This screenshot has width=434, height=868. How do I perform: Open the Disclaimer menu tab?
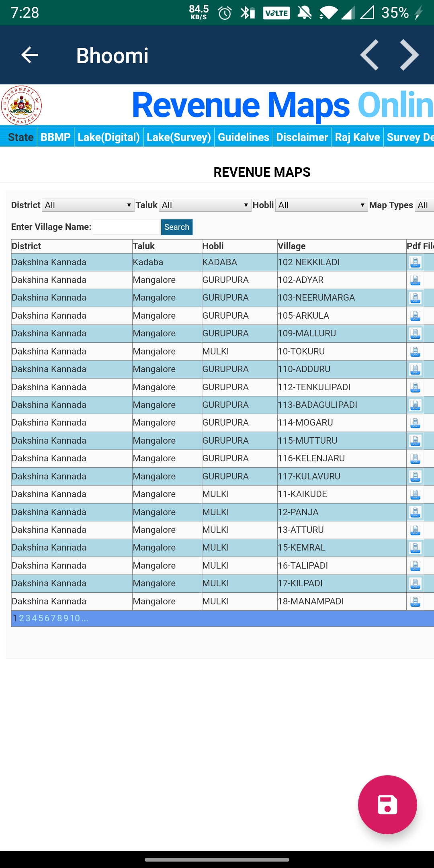click(x=302, y=137)
